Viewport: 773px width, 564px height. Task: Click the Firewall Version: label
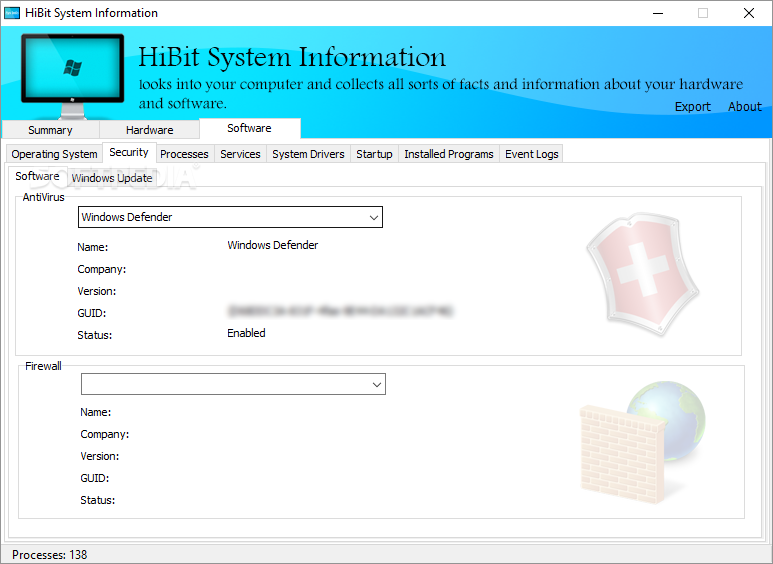click(100, 456)
